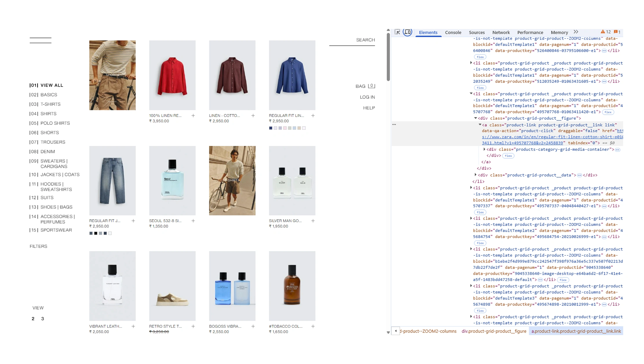Add Regular Fit Jeans via plus icon
This screenshot has width=644, height=364.
point(133,221)
